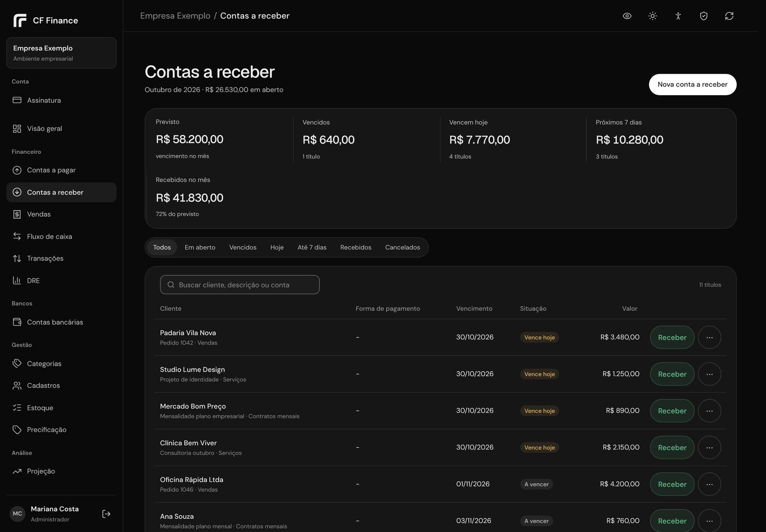Click the shield security icon
The image size is (766, 532).
[703, 16]
